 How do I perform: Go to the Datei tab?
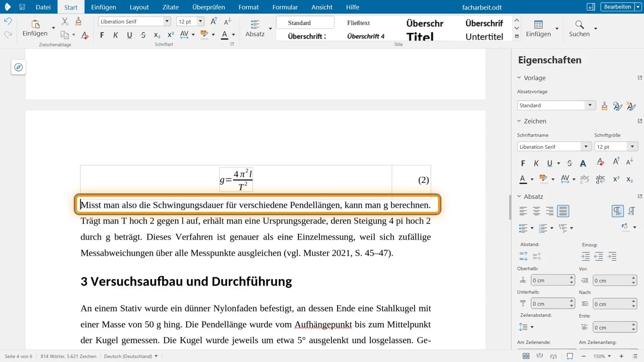click(x=43, y=7)
